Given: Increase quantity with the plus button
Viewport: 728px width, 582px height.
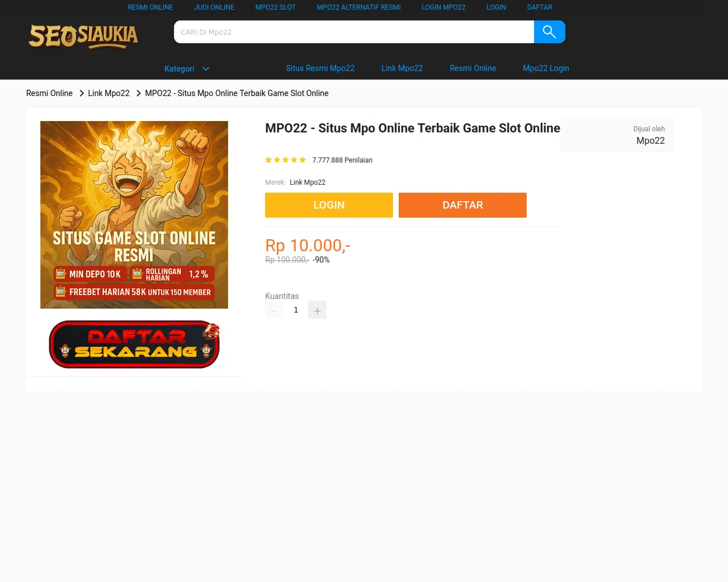Looking at the screenshot, I should coord(317,310).
